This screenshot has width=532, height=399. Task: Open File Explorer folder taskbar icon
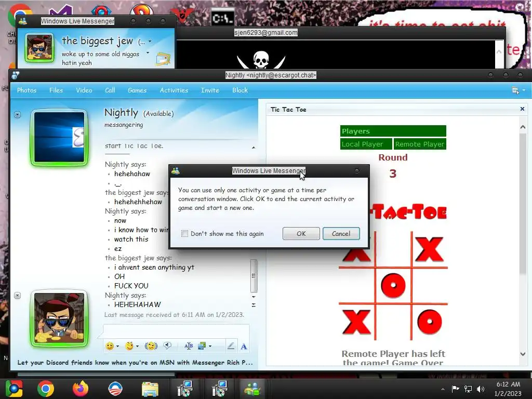pos(150,389)
